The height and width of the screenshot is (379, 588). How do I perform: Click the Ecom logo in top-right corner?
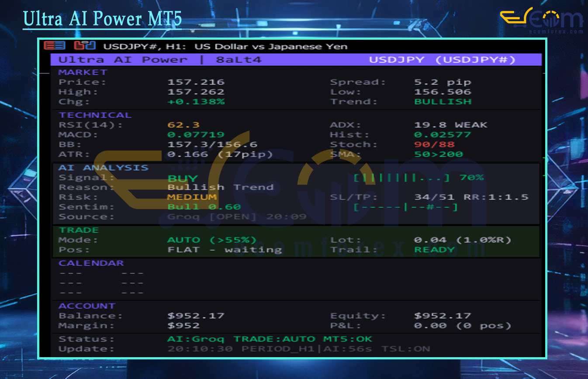pyautogui.click(x=541, y=20)
